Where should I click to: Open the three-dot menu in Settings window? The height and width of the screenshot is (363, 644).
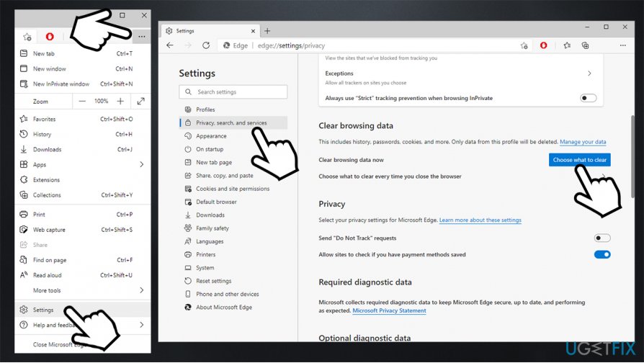click(623, 45)
